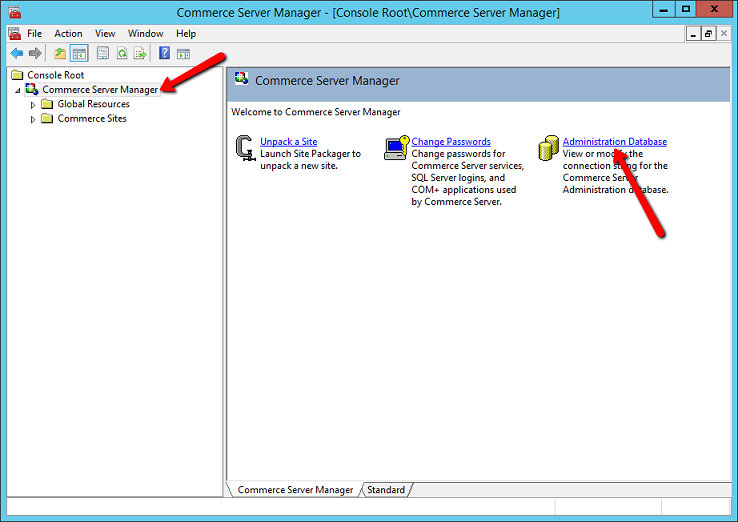The height and width of the screenshot is (522, 738).
Task: Toggle Show/Hide Action Pane toolbar icon
Action: tap(183, 54)
